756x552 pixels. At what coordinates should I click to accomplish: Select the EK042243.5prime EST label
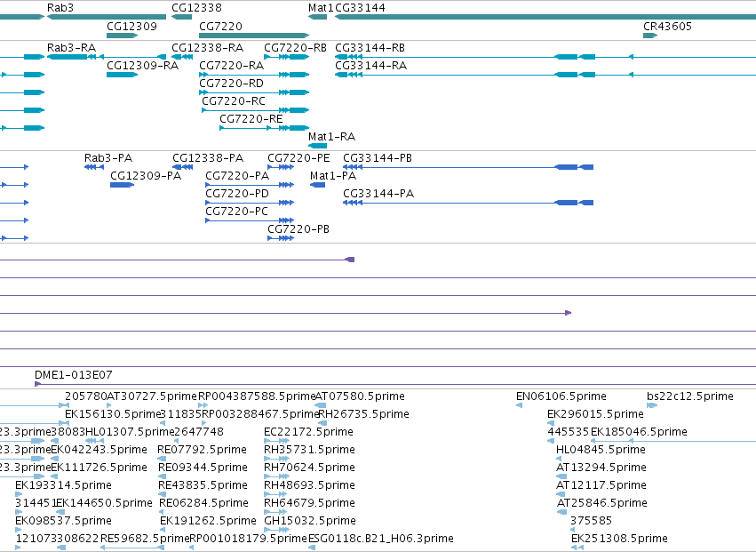99,449
